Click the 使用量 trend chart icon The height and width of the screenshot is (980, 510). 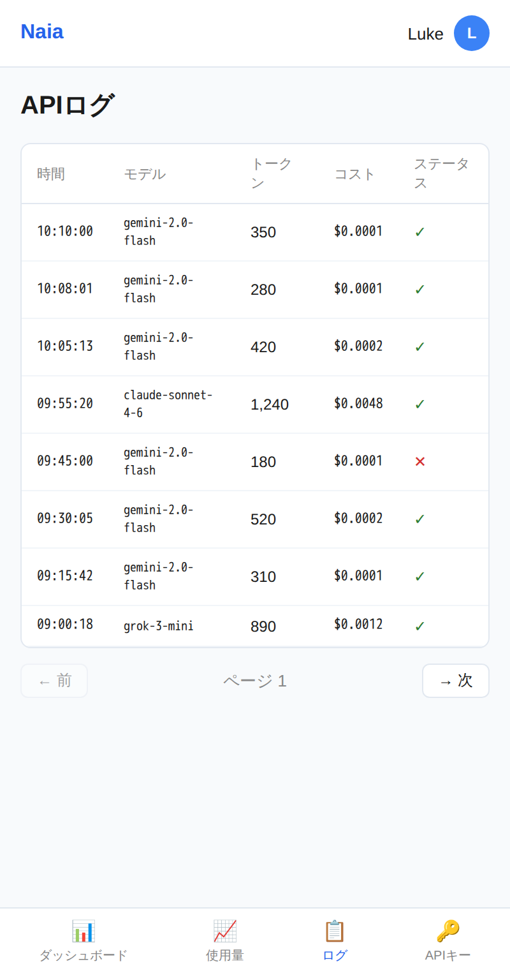click(x=225, y=931)
